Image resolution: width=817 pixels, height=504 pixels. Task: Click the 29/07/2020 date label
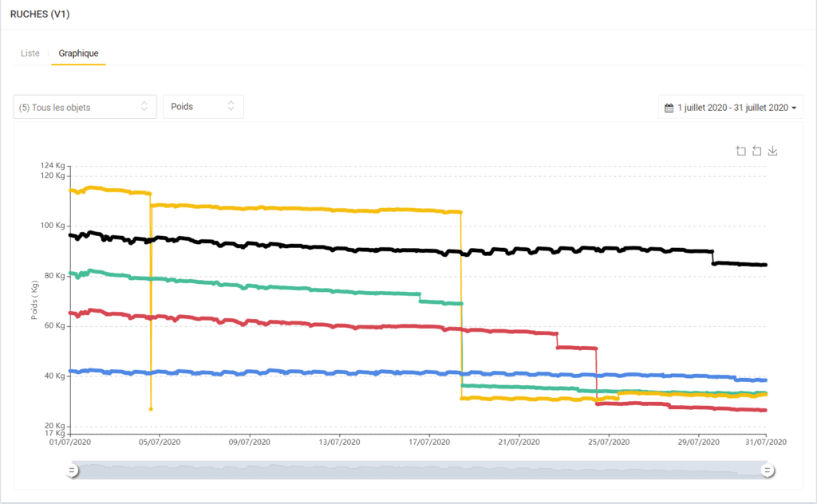tap(699, 442)
